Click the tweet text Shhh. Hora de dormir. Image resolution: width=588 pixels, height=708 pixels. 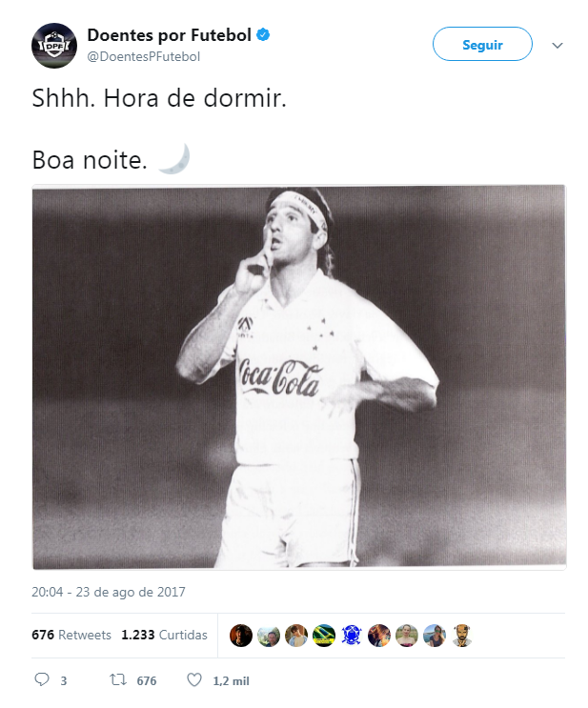[x=159, y=98]
